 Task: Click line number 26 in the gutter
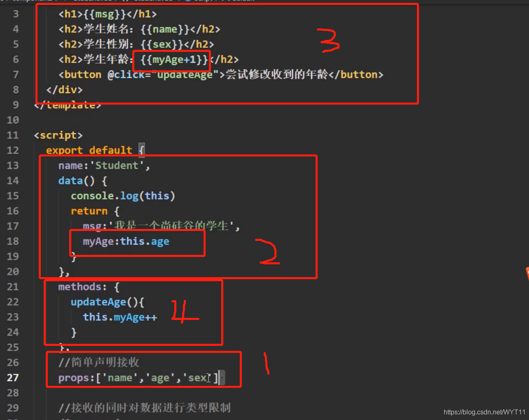[x=13, y=363]
